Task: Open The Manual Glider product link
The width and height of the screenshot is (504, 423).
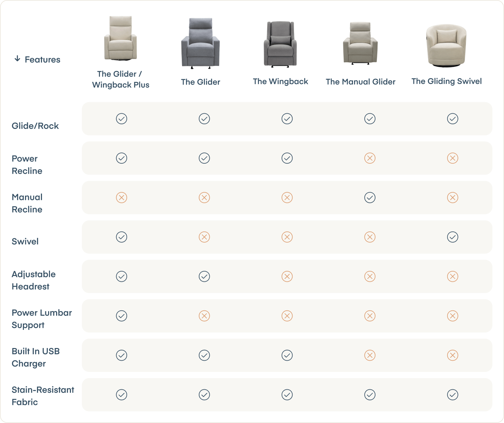Action: [360, 82]
